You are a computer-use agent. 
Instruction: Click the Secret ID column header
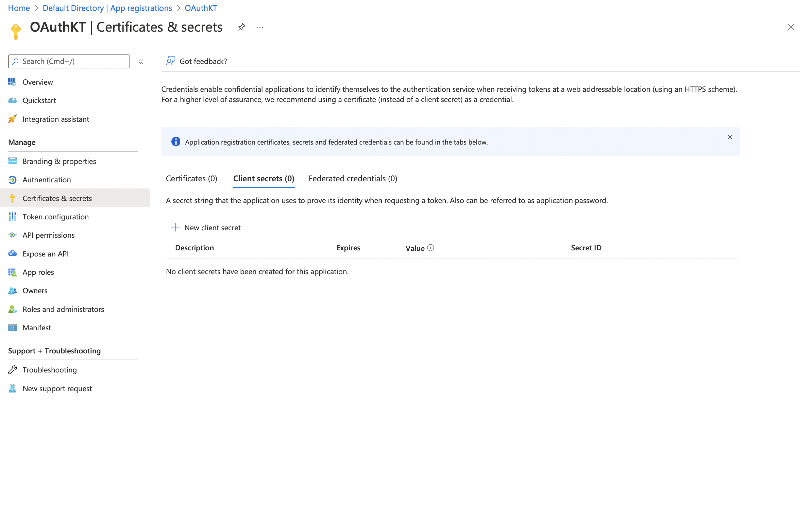coord(586,248)
